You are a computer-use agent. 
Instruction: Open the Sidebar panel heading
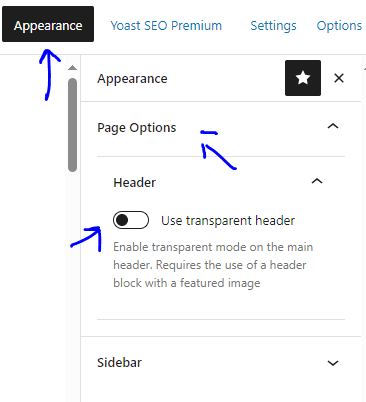(119, 363)
